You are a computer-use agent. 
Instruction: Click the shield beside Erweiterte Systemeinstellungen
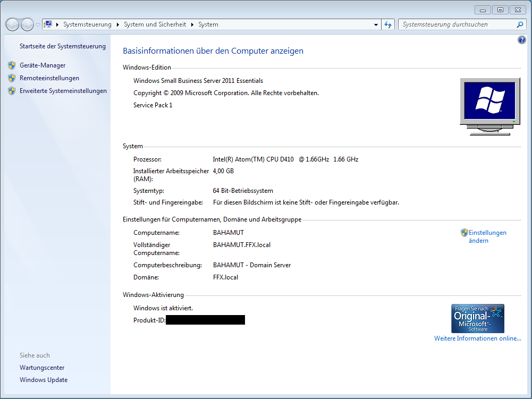point(12,90)
